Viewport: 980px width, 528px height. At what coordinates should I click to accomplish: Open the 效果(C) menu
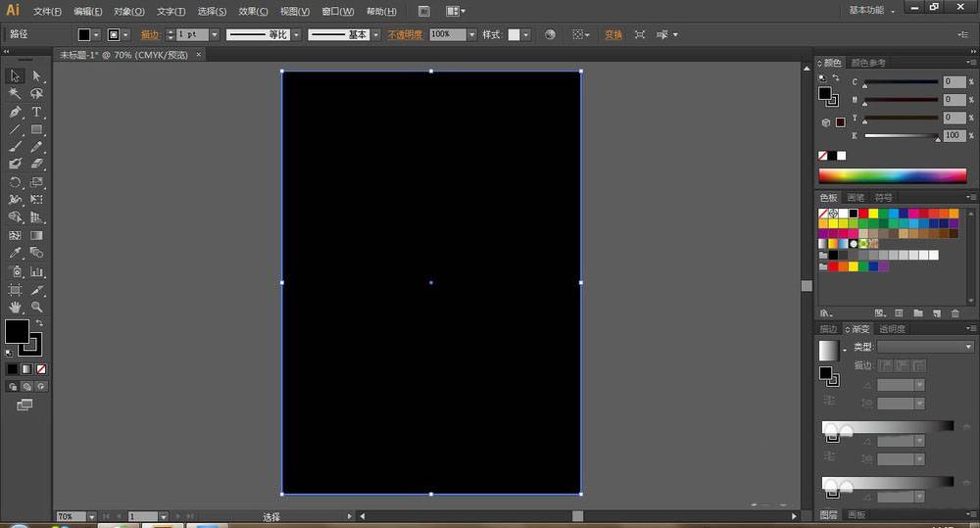click(x=253, y=11)
